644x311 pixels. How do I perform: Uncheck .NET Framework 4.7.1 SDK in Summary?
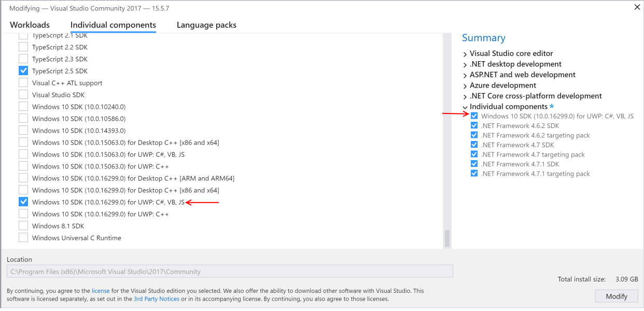pyautogui.click(x=474, y=164)
